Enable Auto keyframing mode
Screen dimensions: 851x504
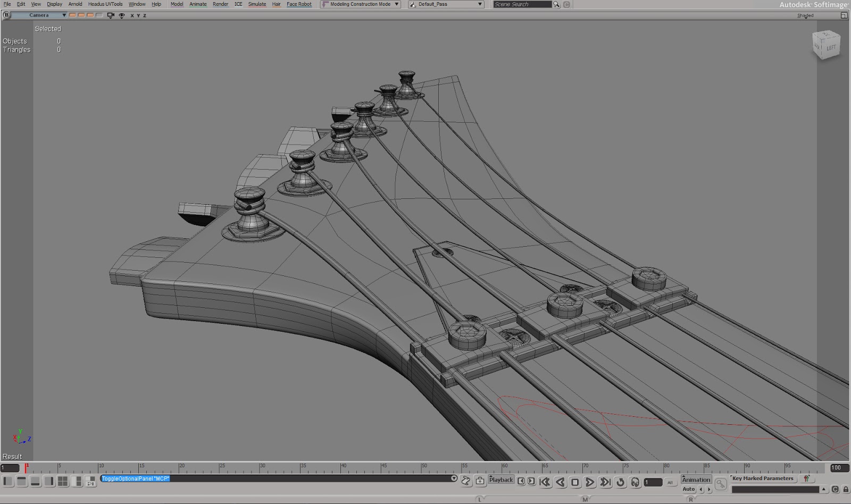pyautogui.click(x=688, y=489)
